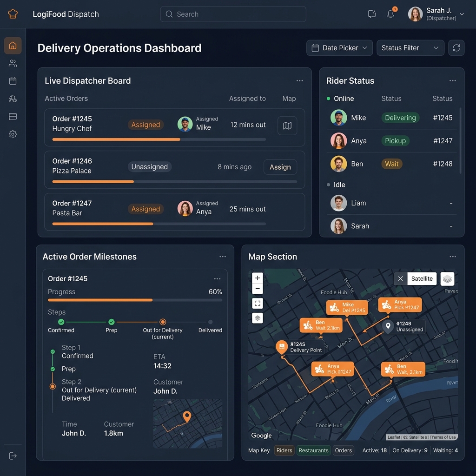Open the Payments card sidebar icon

pos(13,116)
